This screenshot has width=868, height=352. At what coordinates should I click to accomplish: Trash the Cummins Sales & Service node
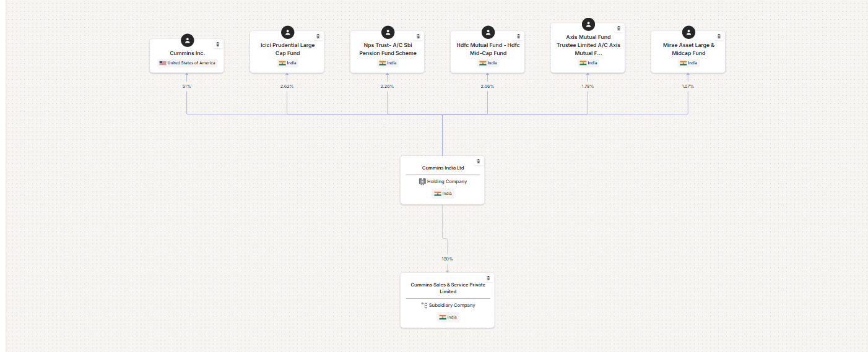coord(488,278)
